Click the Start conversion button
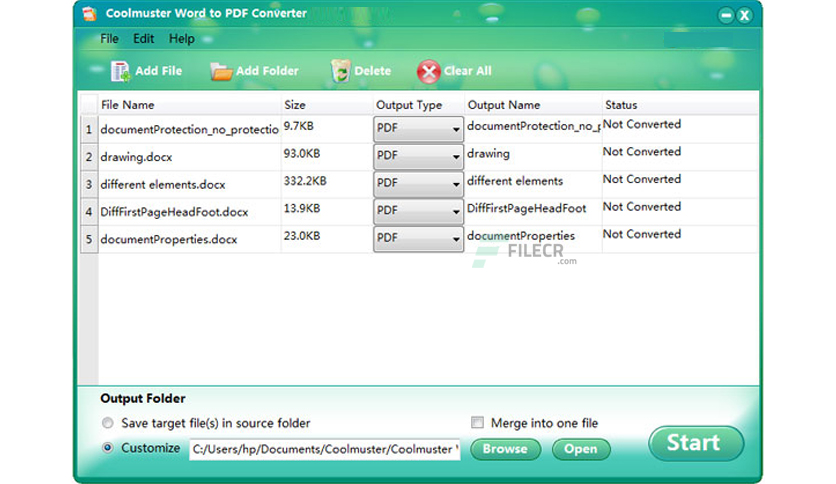Image resolution: width=836 pixels, height=484 pixels. tap(695, 443)
